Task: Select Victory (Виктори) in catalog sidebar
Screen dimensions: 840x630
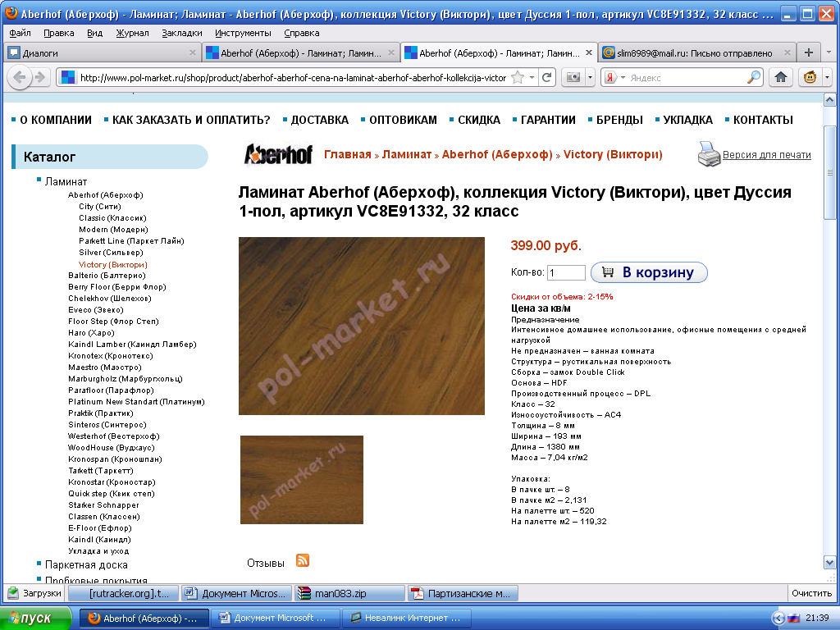Action: click(113, 265)
